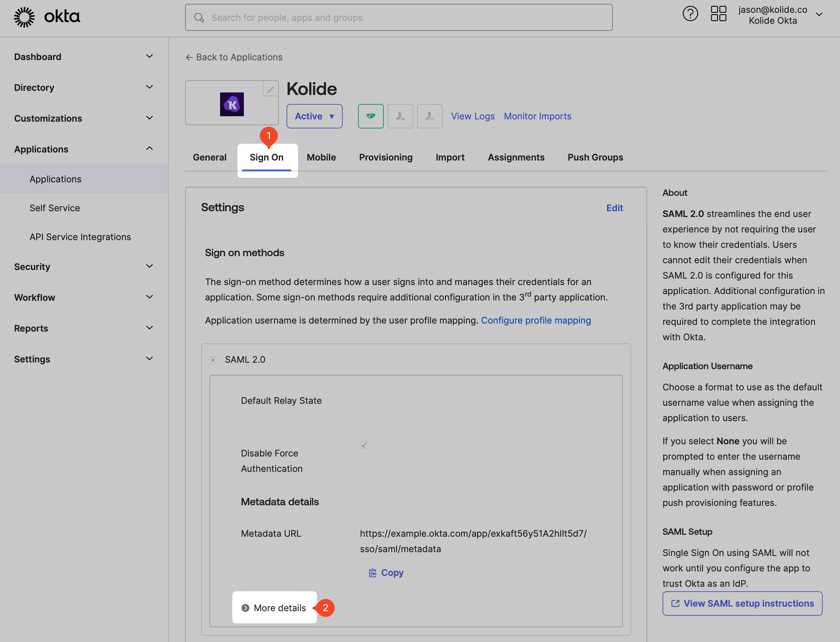840x642 pixels.
Task: Toggle Disable Force Authentication checkbox
Action: tap(364, 445)
